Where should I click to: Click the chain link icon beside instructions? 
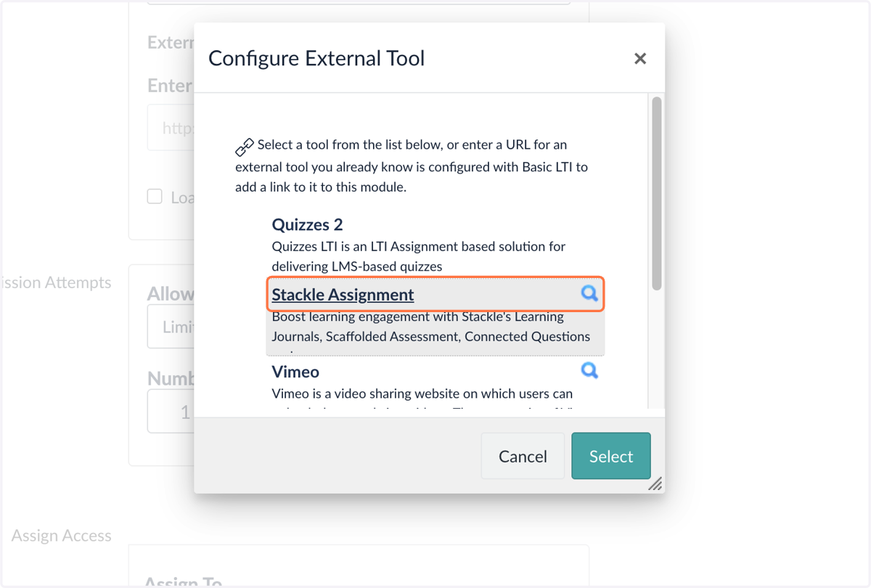[245, 147]
